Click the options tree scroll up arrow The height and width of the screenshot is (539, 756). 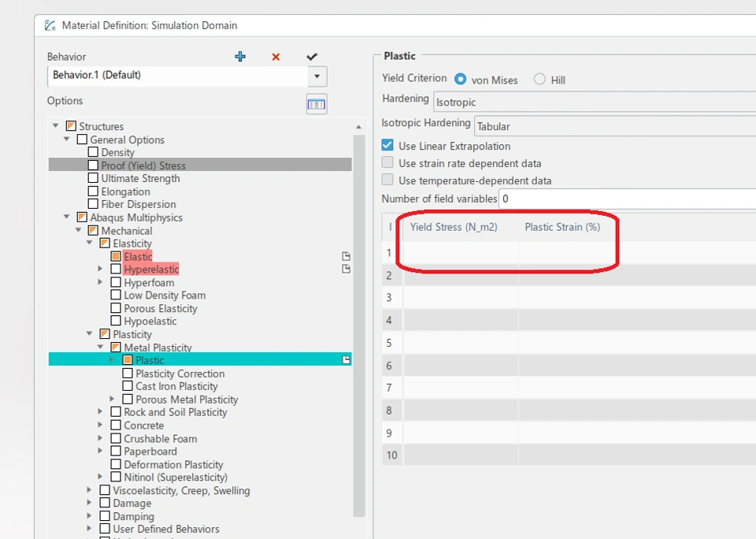(359, 127)
